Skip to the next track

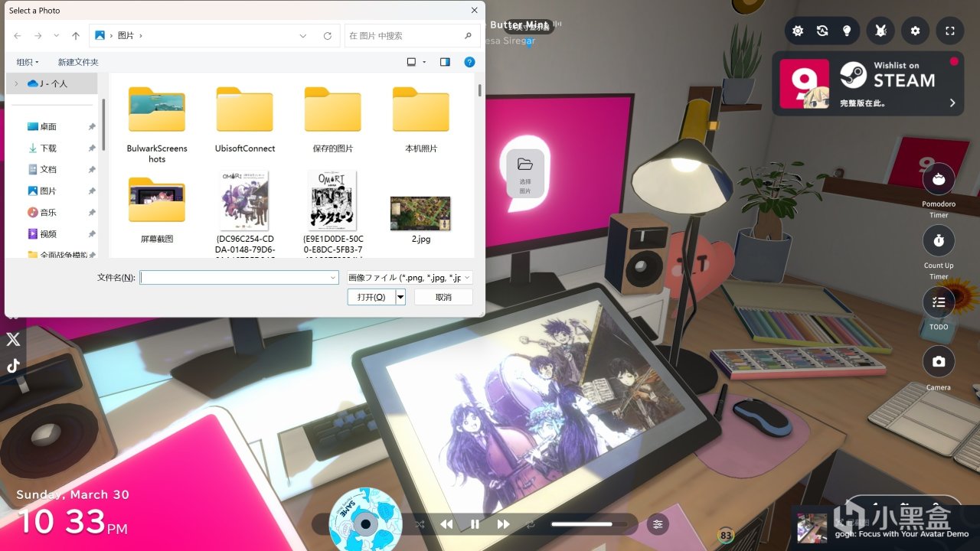click(503, 524)
